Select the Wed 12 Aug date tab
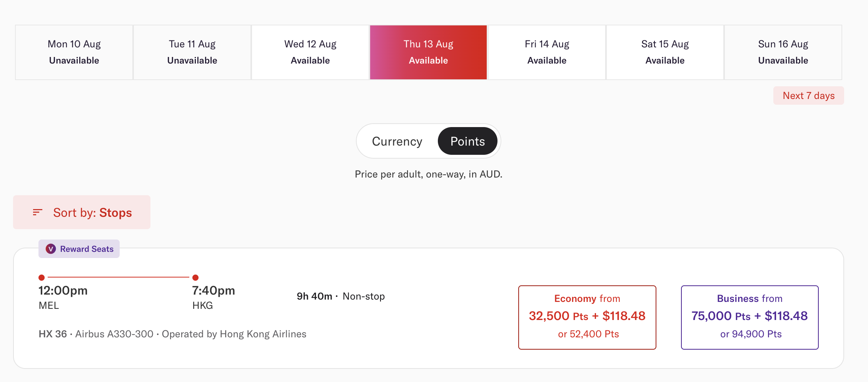This screenshot has width=868, height=382. coord(310,52)
